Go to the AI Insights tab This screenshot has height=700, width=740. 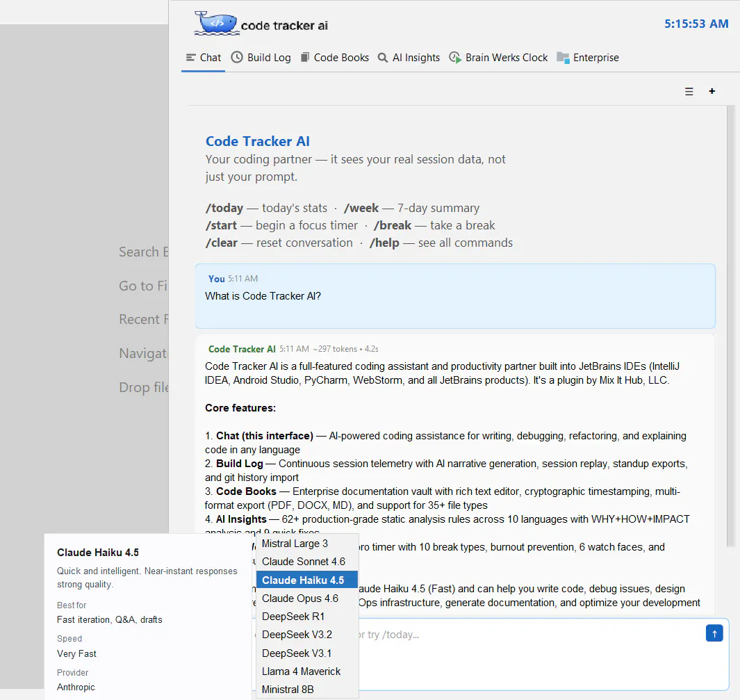[x=409, y=58]
